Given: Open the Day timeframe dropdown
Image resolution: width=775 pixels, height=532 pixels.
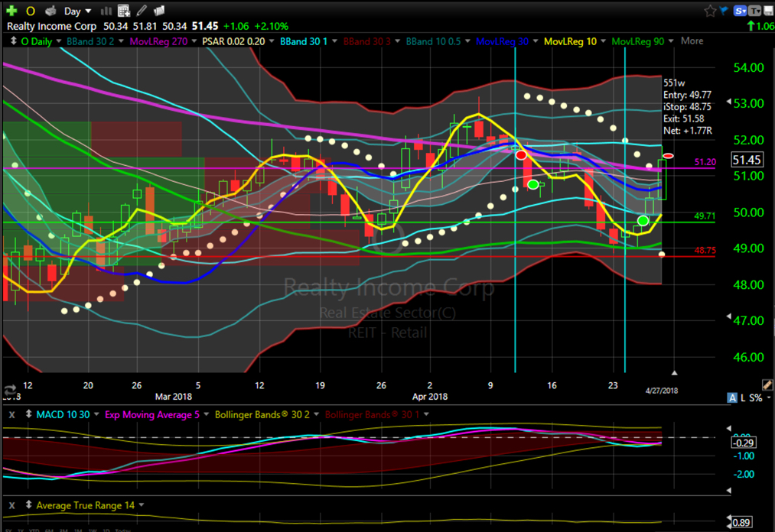Looking at the screenshot, I should (x=77, y=11).
